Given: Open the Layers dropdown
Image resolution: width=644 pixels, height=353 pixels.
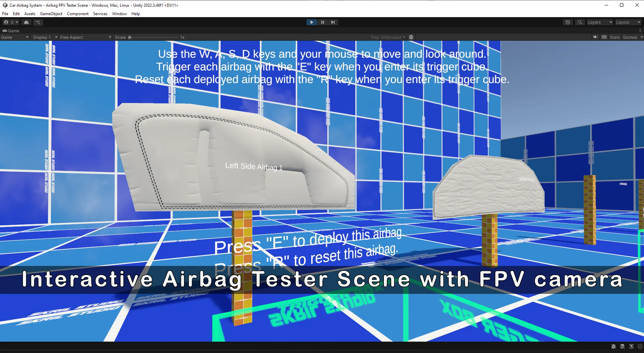Looking at the screenshot, I should 600,22.
